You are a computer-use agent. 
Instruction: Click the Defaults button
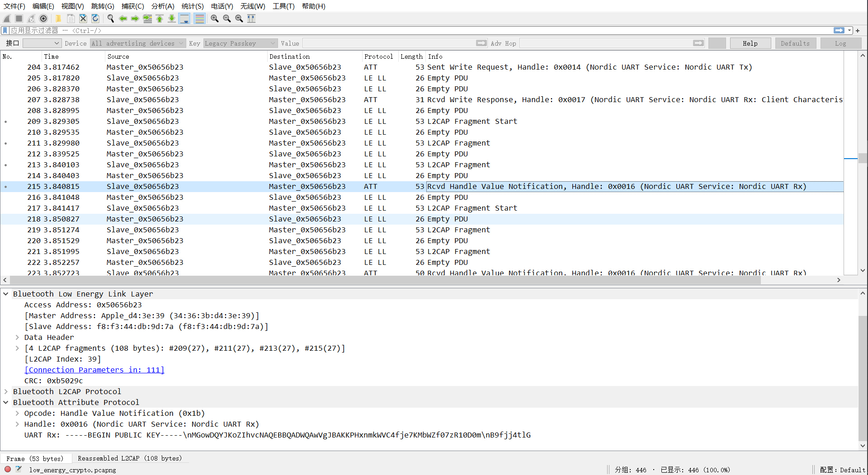pyautogui.click(x=795, y=43)
